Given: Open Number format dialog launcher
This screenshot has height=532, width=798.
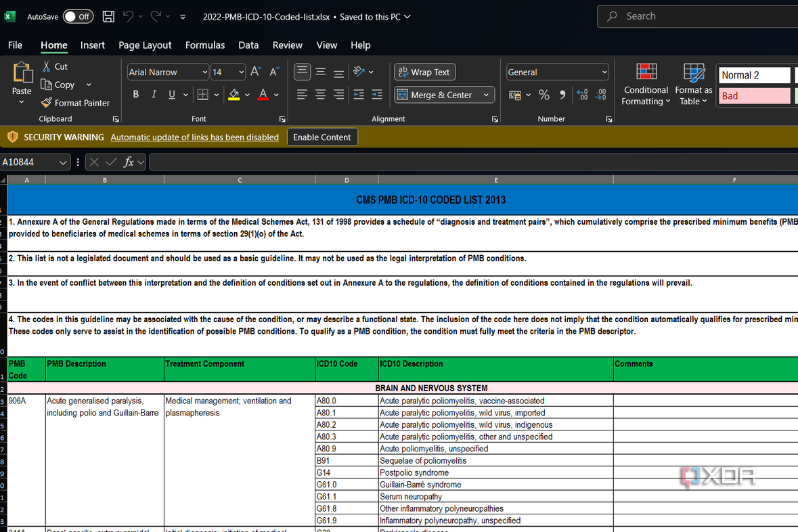Looking at the screenshot, I should [x=608, y=119].
